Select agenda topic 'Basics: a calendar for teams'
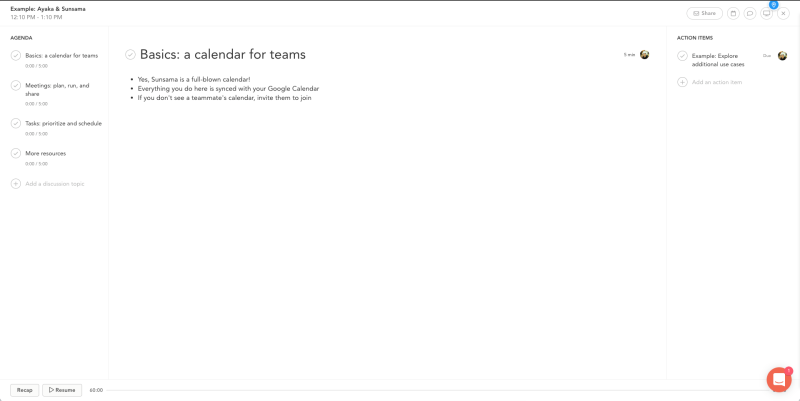This screenshot has width=800, height=401. (62, 56)
